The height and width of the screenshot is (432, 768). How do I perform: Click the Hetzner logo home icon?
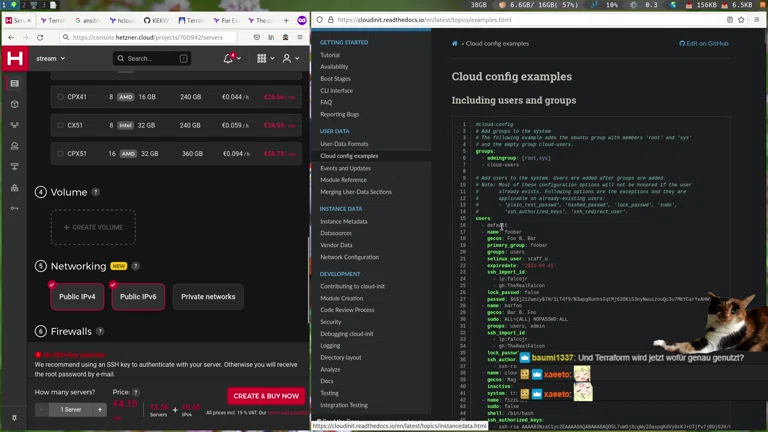pyautogui.click(x=15, y=58)
